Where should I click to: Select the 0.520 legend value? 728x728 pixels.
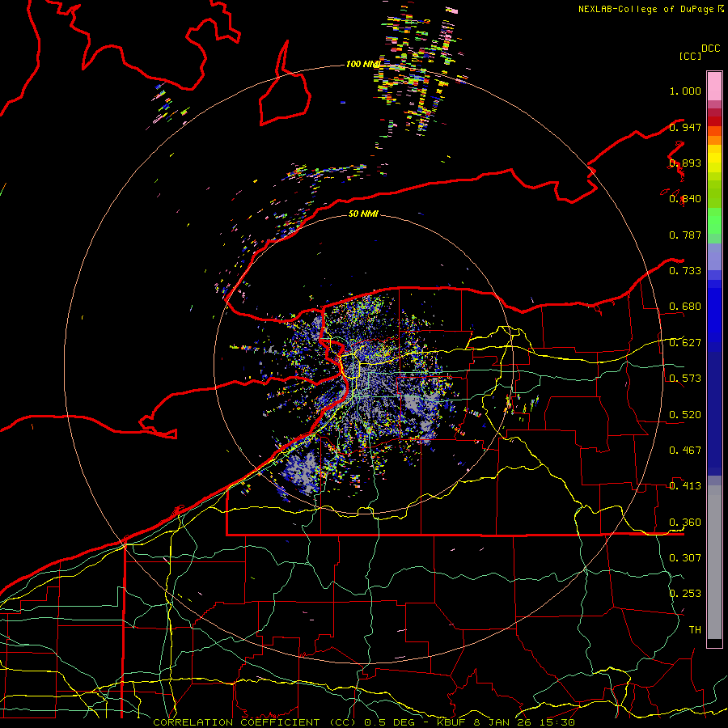coord(685,414)
